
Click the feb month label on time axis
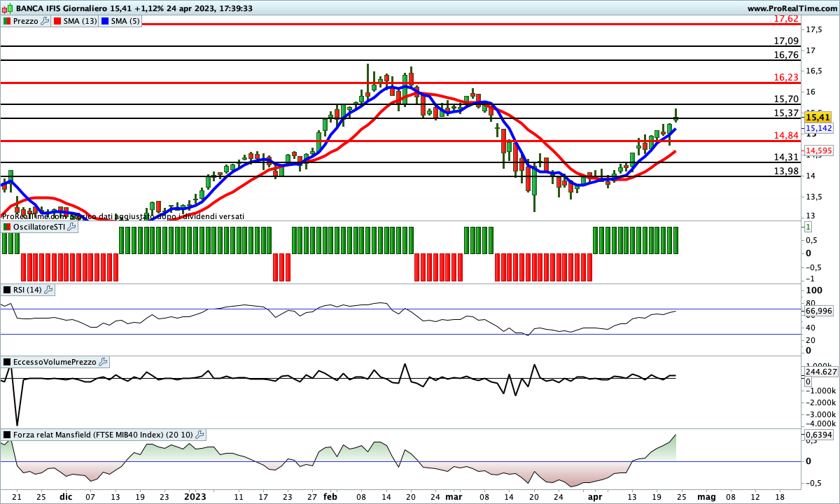(330, 496)
